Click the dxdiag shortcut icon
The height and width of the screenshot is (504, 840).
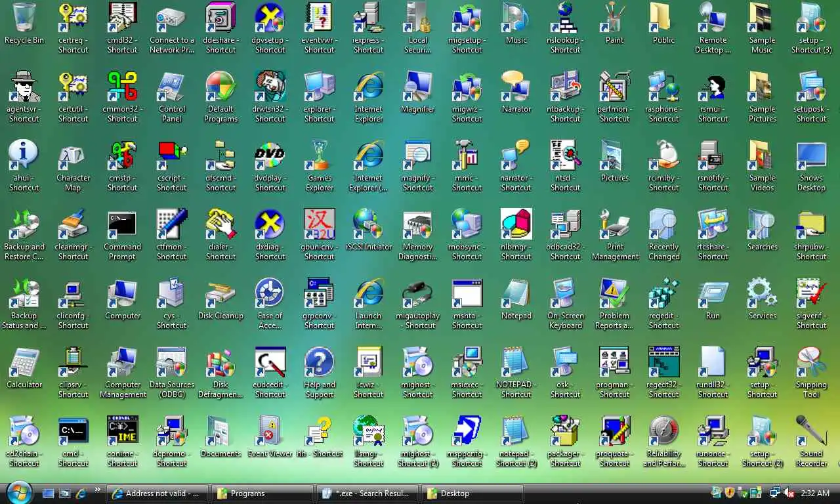click(270, 236)
